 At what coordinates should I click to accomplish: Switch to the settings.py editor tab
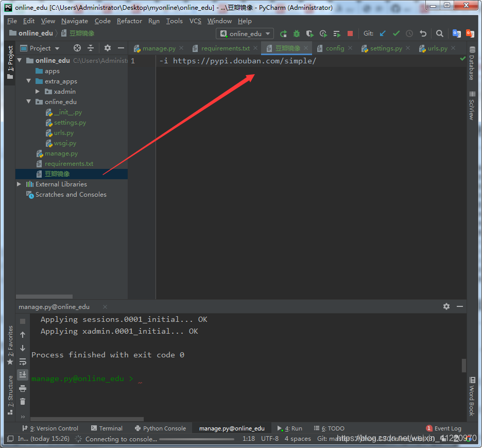click(x=386, y=48)
